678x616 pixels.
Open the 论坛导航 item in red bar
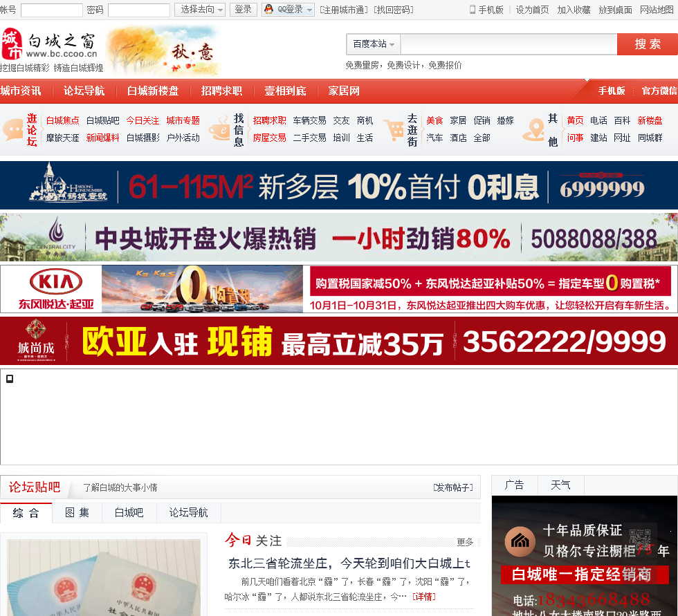84,91
